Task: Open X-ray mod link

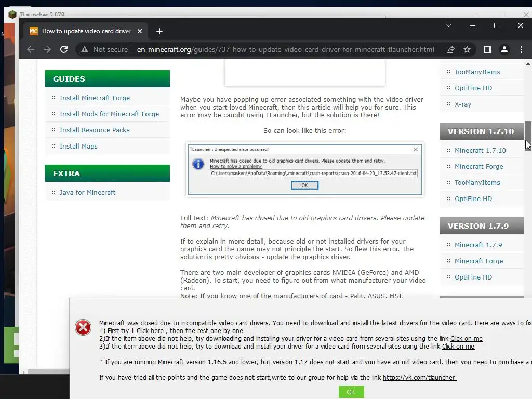Action: [463, 104]
